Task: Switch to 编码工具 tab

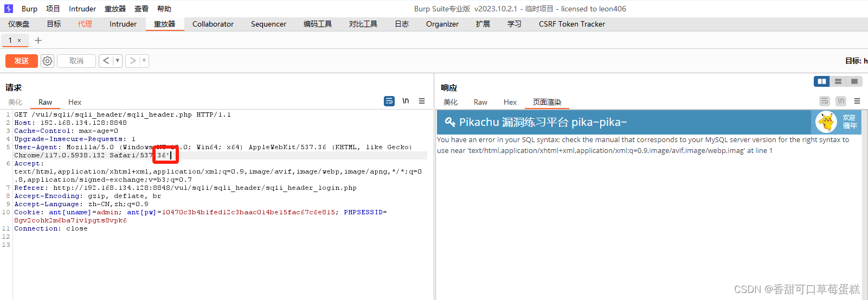Action: pyautogui.click(x=318, y=24)
